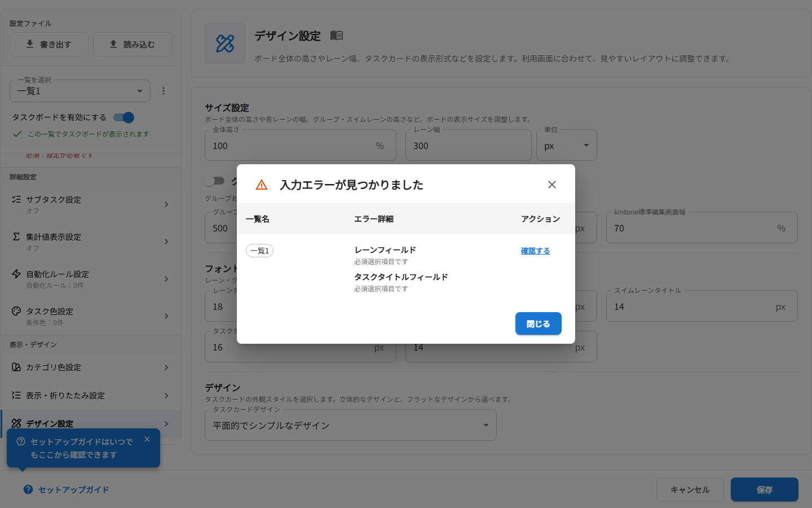The width and height of the screenshot is (812, 508).
Task: Open the help book icon beside デザイン設定
Action: pos(337,36)
